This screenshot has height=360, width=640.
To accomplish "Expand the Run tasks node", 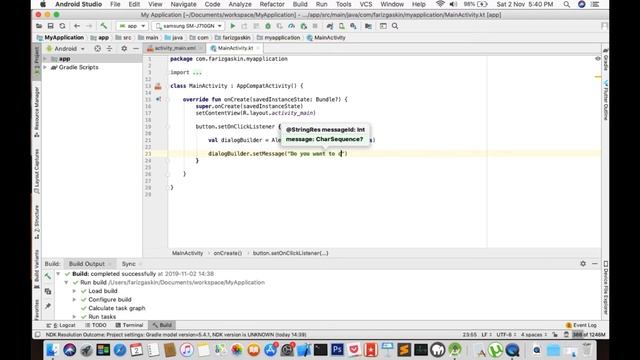I will tap(74, 317).
